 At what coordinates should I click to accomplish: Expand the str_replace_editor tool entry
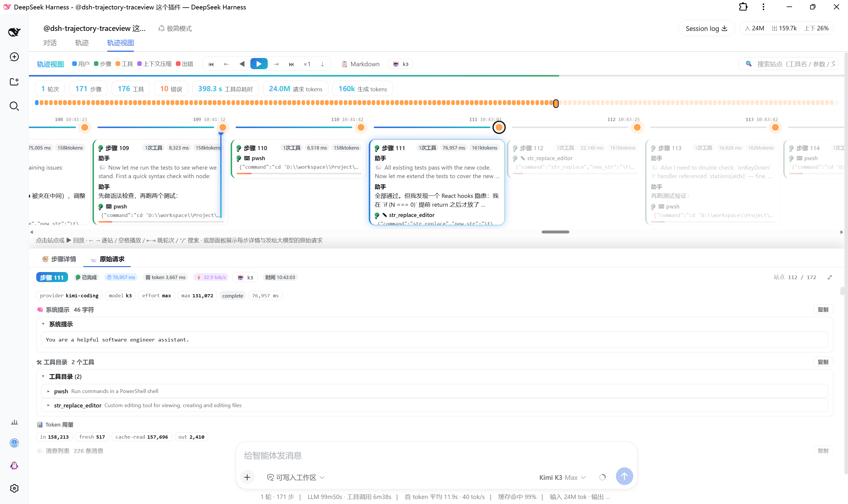pyautogui.click(x=434, y=405)
